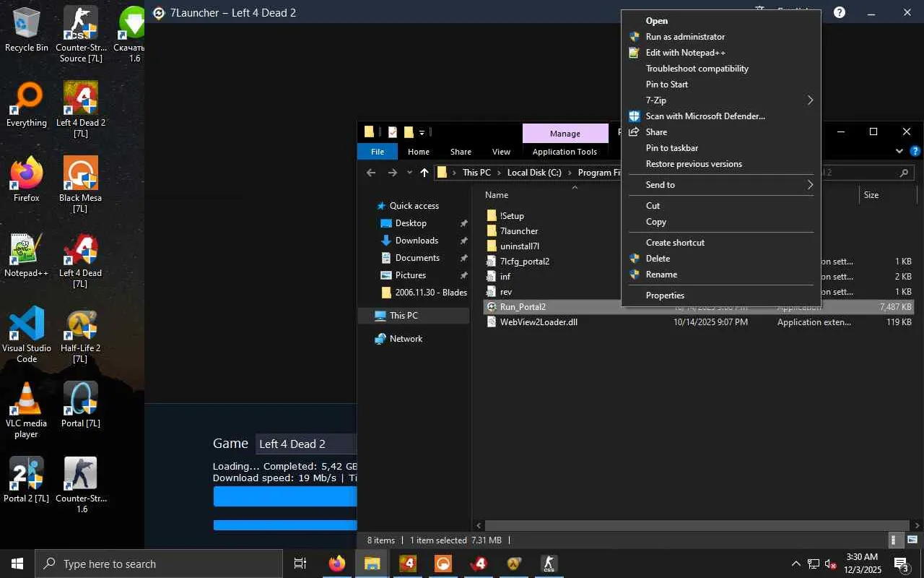Go up one folder level in Explorer
The width and height of the screenshot is (924, 578).
click(424, 173)
